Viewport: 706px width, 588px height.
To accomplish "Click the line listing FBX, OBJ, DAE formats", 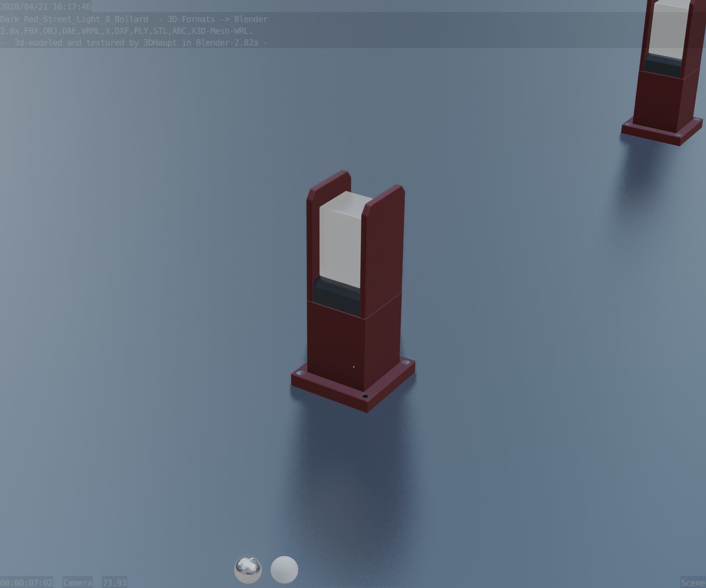I will coord(126,31).
